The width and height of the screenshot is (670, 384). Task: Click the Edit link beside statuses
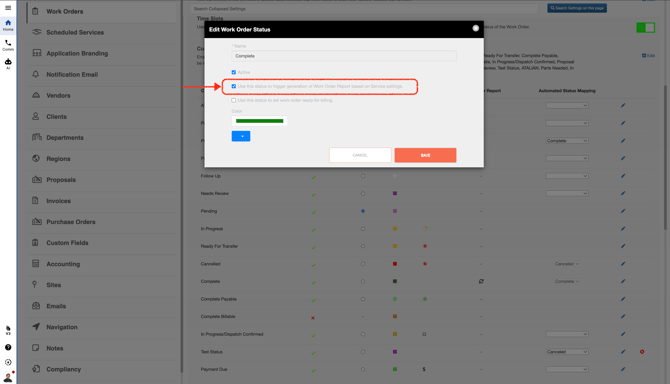pyautogui.click(x=648, y=56)
